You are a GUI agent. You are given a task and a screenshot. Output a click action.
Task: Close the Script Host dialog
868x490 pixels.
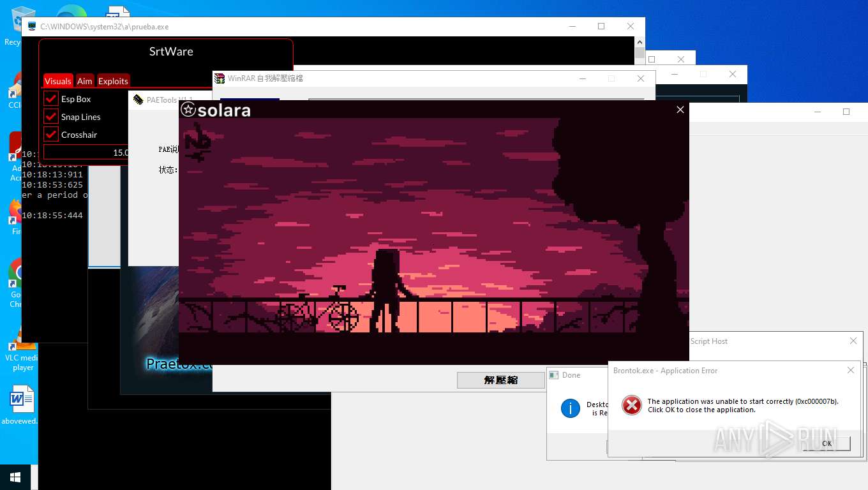click(x=853, y=341)
